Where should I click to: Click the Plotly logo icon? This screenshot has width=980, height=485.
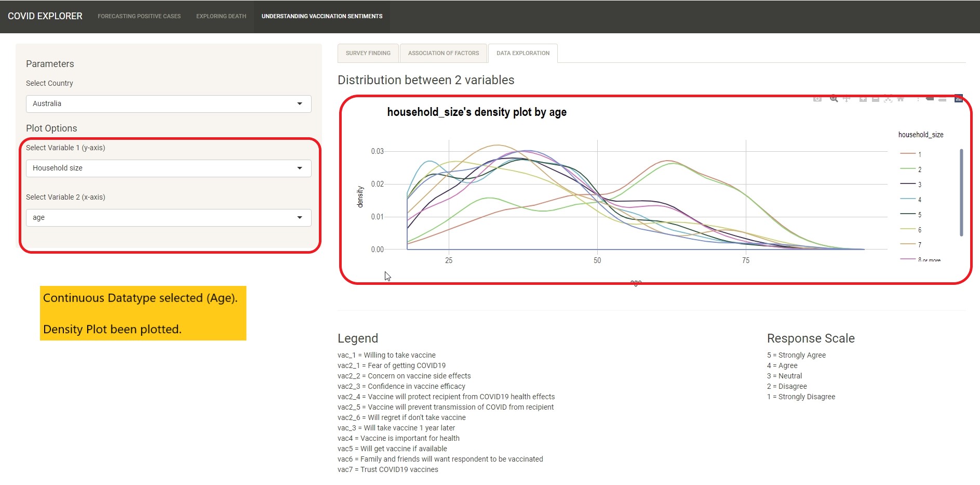coord(958,99)
